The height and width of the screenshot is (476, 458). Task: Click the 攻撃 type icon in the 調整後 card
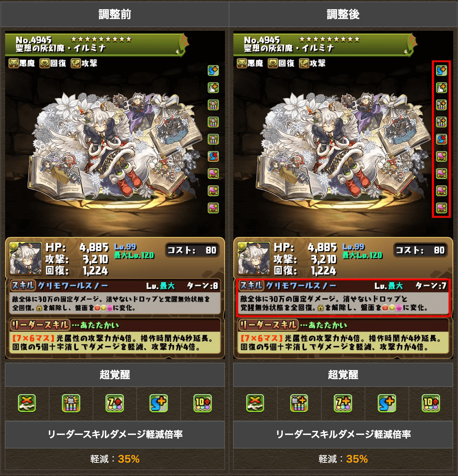pos(304,63)
